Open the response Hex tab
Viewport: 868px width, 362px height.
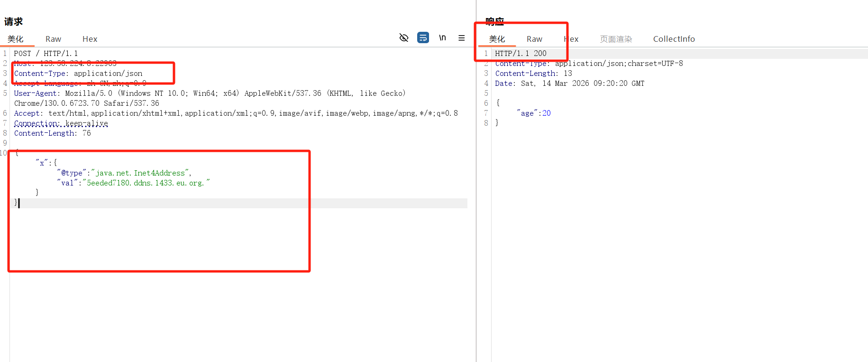(x=571, y=39)
